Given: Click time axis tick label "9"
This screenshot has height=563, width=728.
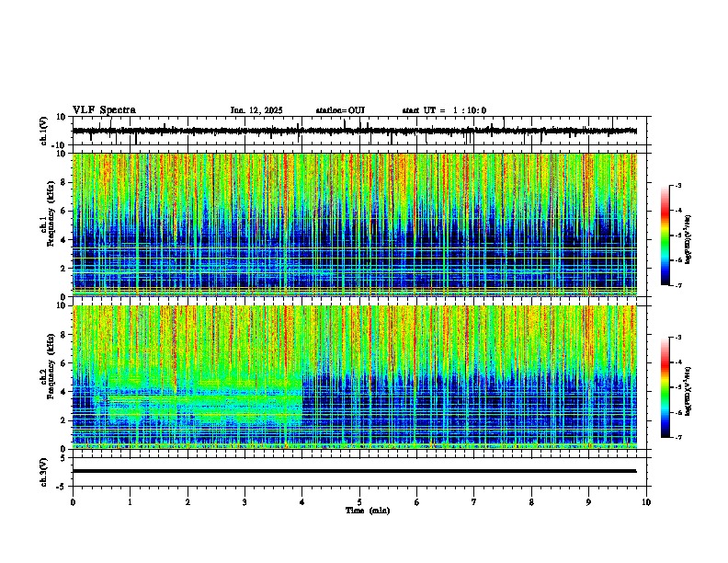Looking at the screenshot, I should point(588,502).
